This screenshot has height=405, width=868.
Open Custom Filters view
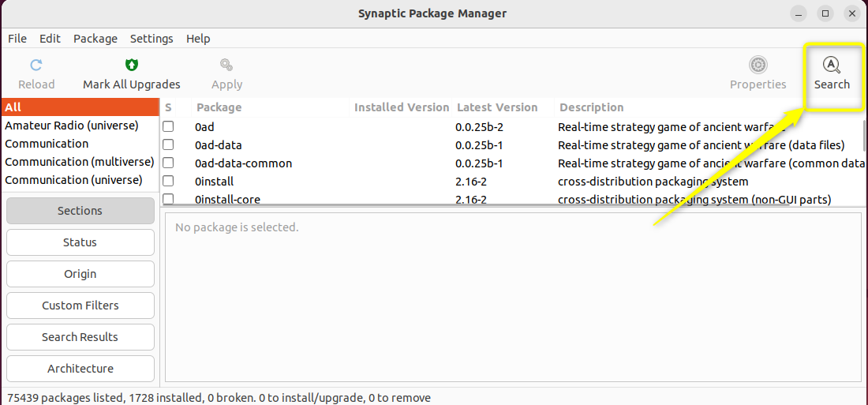click(80, 306)
